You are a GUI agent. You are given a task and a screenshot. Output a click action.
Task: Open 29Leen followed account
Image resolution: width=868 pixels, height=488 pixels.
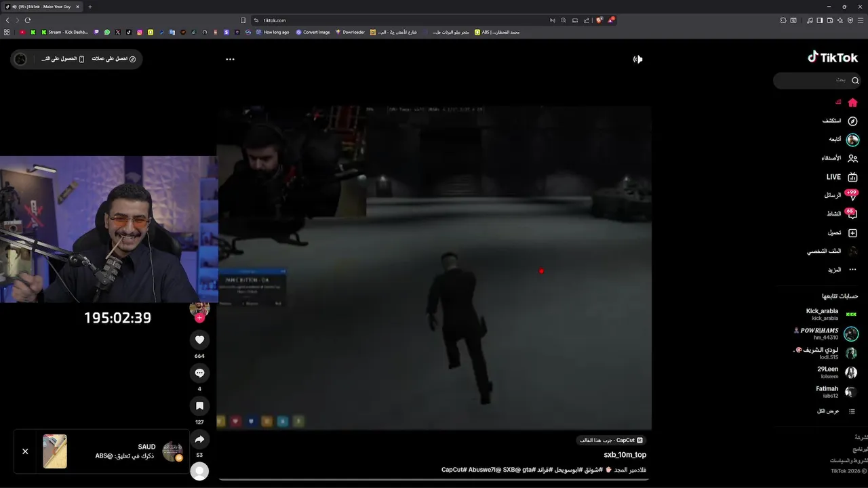[x=837, y=373]
